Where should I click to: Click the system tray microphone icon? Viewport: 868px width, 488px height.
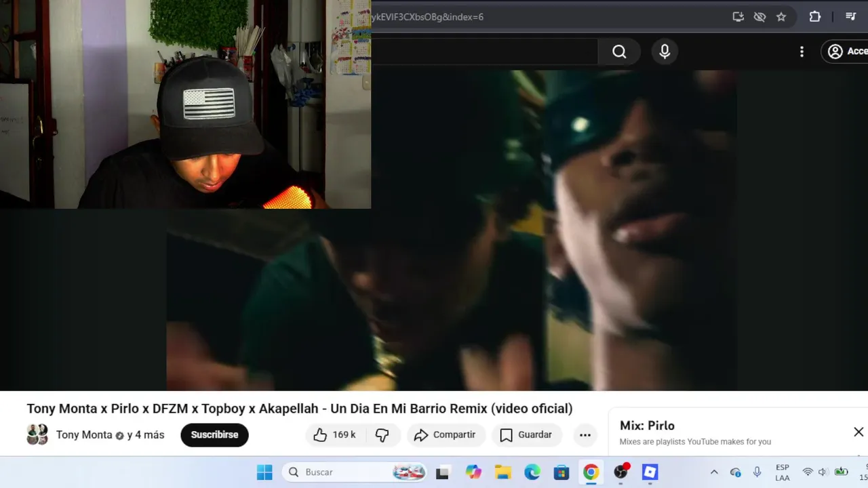click(x=757, y=472)
